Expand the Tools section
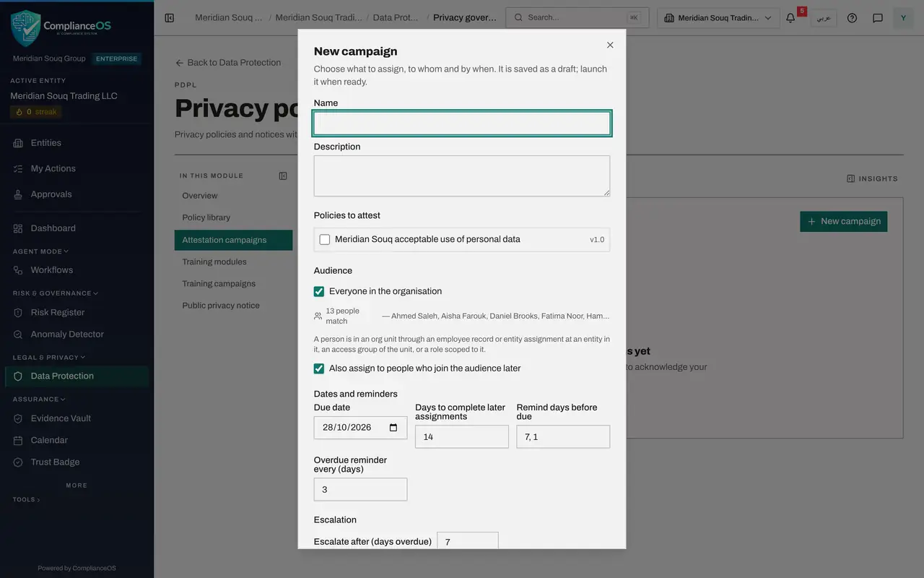 click(27, 499)
